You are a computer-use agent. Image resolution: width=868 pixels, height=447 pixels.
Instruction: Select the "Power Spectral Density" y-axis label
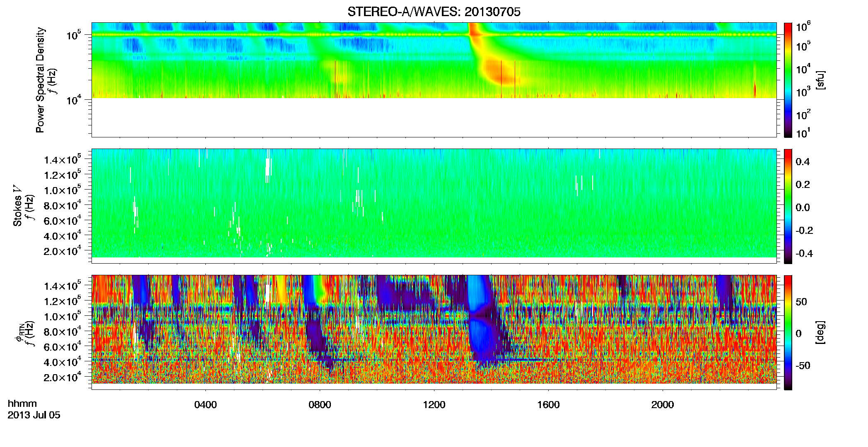[x=40, y=80]
